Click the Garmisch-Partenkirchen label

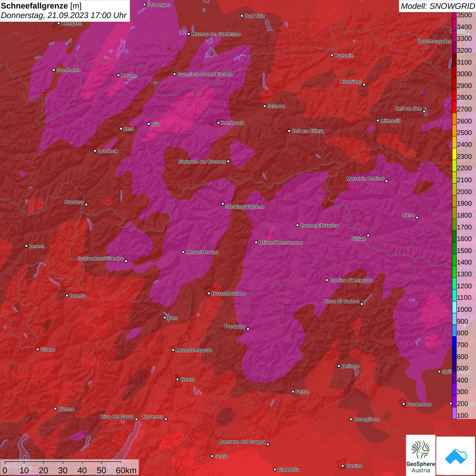205,74
